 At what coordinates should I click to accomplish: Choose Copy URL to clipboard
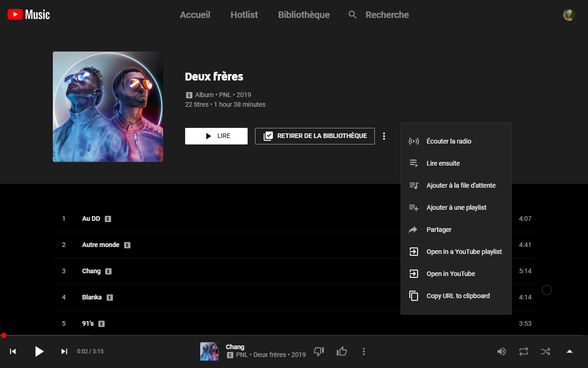[456, 296]
